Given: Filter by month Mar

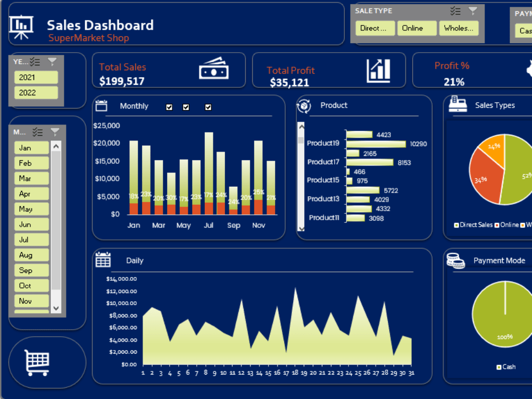Looking at the screenshot, I should [31, 178].
